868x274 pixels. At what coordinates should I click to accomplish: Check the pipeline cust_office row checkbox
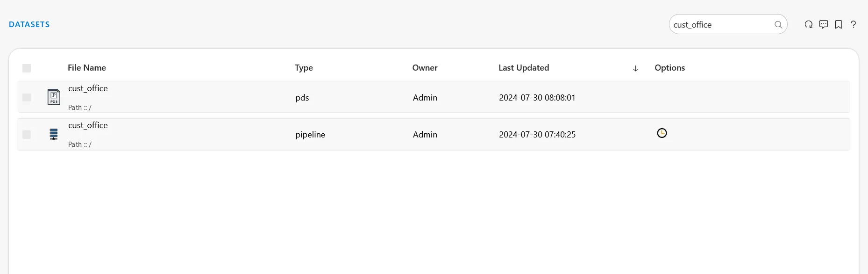coord(27,135)
